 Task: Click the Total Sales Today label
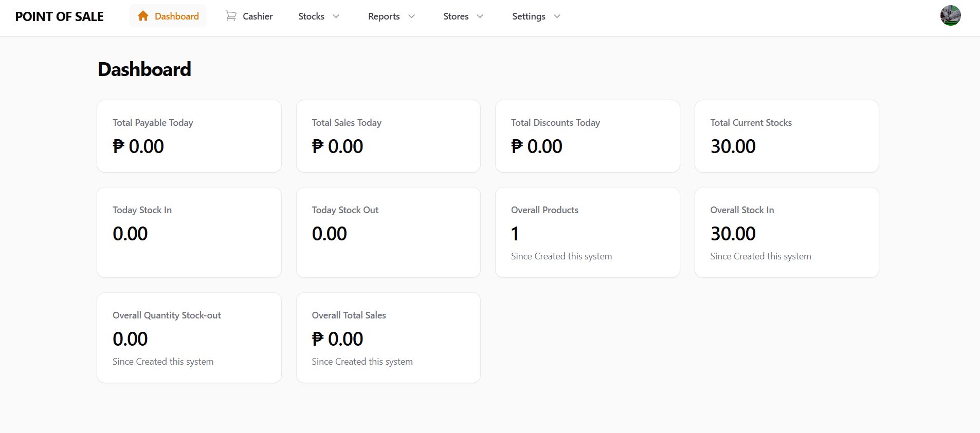point(347,123)
